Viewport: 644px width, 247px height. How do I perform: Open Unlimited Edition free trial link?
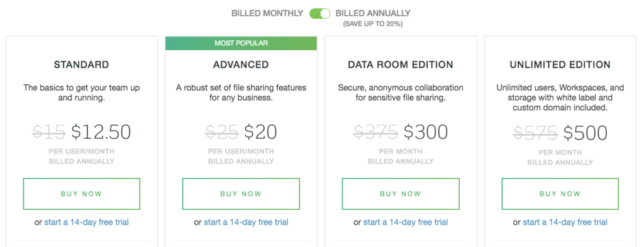(565, 222)
